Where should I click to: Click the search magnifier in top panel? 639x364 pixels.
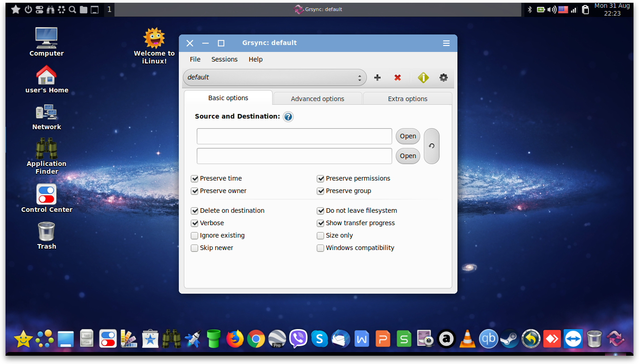pos(72,9)
